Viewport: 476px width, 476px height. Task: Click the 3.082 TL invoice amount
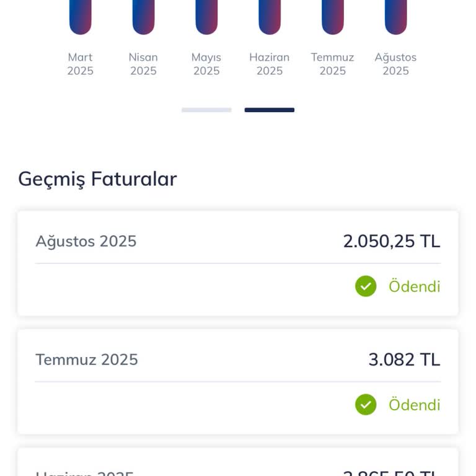[x=404, y=359]
